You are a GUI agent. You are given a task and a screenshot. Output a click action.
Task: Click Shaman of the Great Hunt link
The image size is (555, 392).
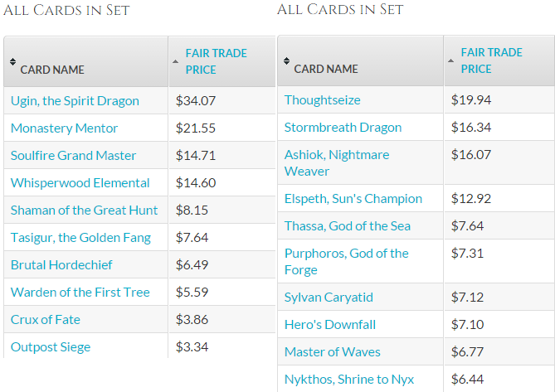pyautogui.click(x=84, y=211)
